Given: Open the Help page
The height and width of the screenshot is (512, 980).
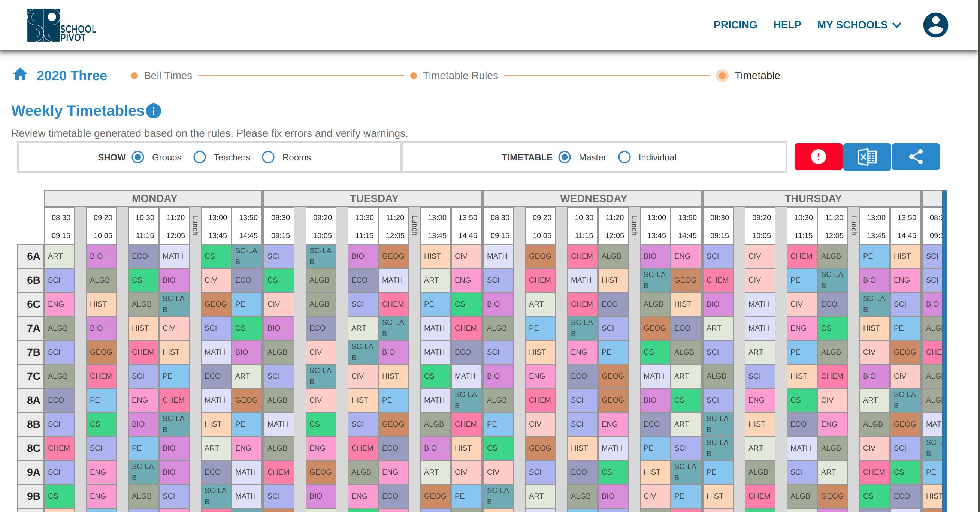Looking at the screenshot, I should 787,25.
